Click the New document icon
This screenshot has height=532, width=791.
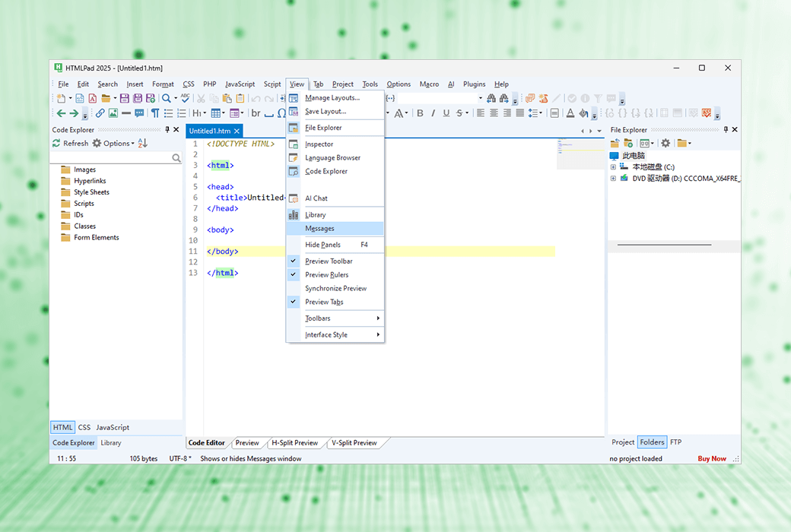(x=61, y=98)
